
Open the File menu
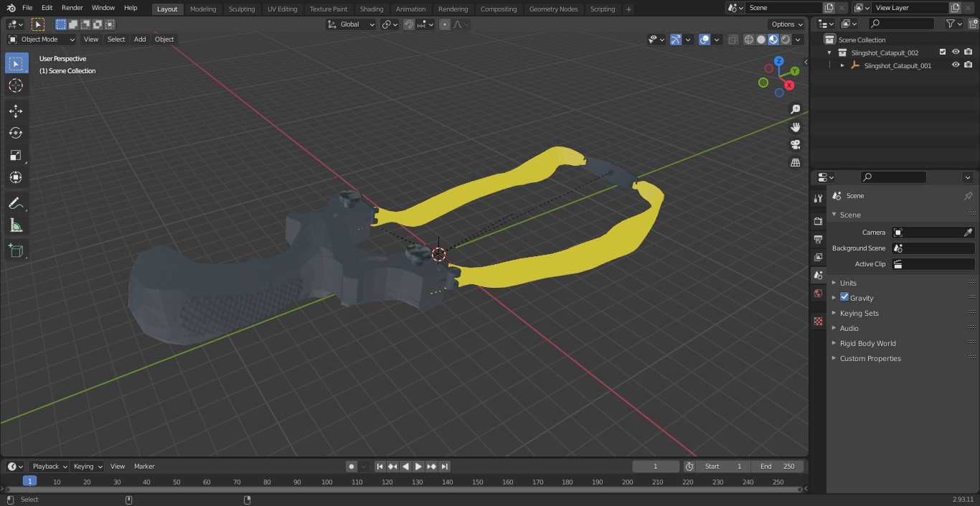pos(27,8)
